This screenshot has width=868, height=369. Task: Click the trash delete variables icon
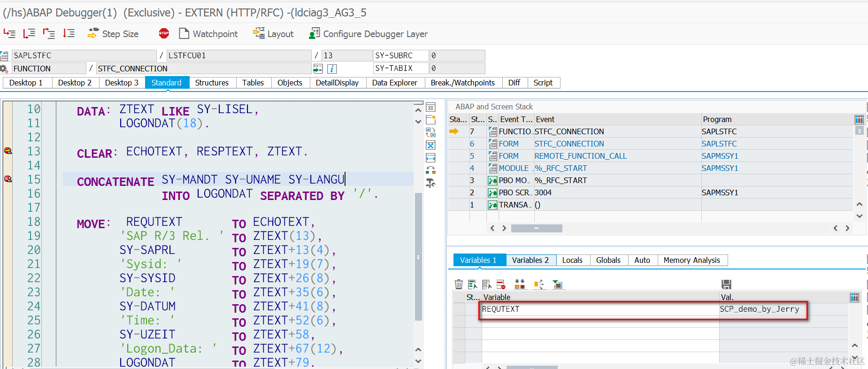coord(459,284)
